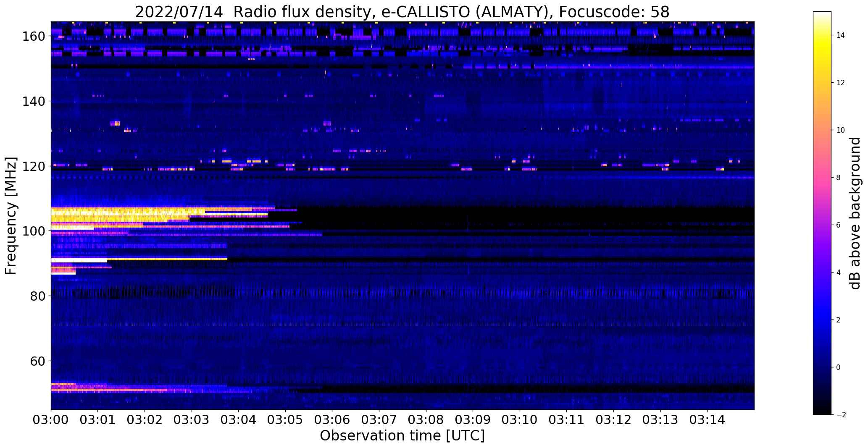Click the colorbar tick label 12
868x448 pixels.
pyautogui.click(x=841, y=83)
